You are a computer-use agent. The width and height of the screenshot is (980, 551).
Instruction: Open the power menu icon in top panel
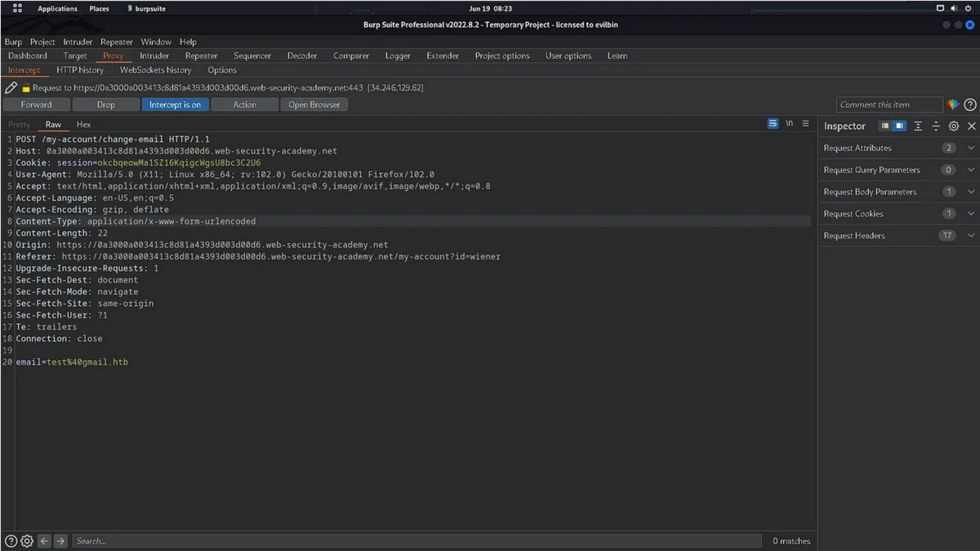pos(969,8)
